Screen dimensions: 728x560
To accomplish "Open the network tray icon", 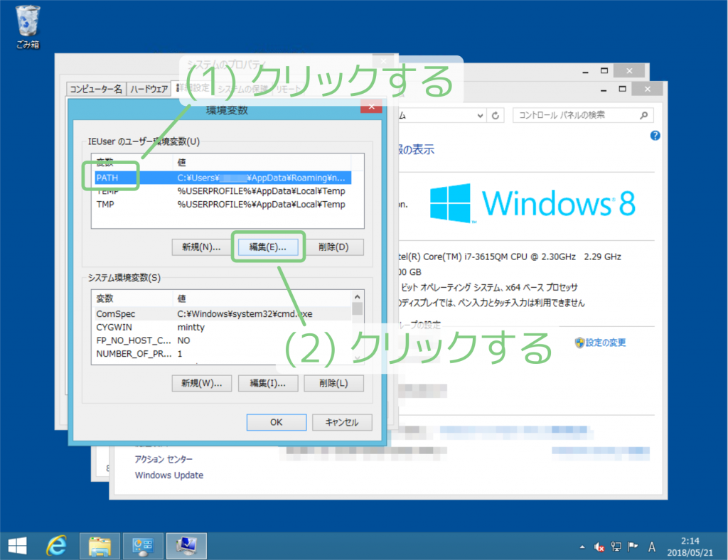I will [616, 546].
